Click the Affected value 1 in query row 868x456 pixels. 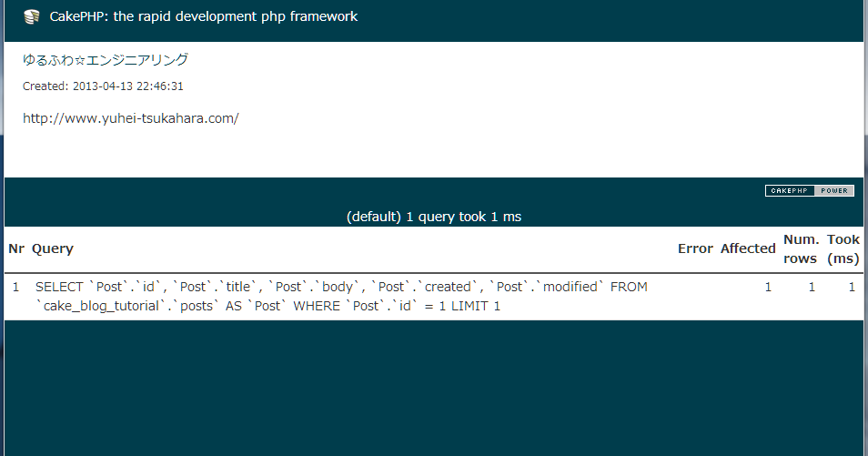(768, 287)
